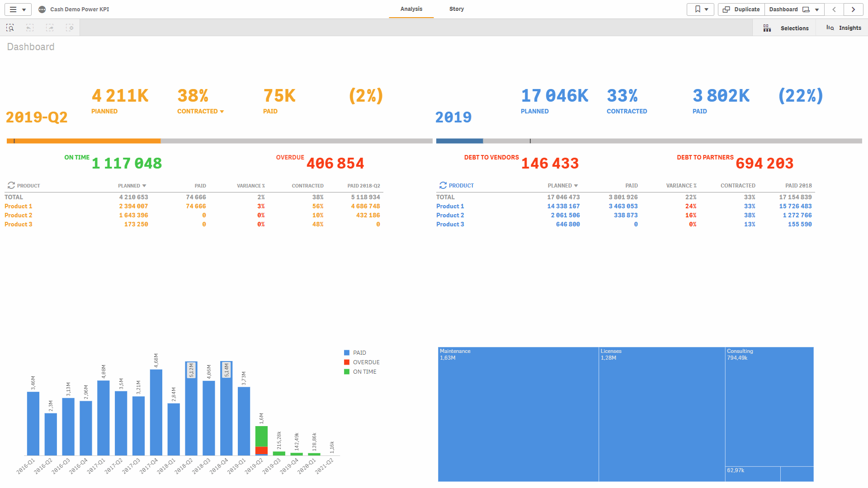
Task: Open smart search selection tool
Action: tap(10, 28)
